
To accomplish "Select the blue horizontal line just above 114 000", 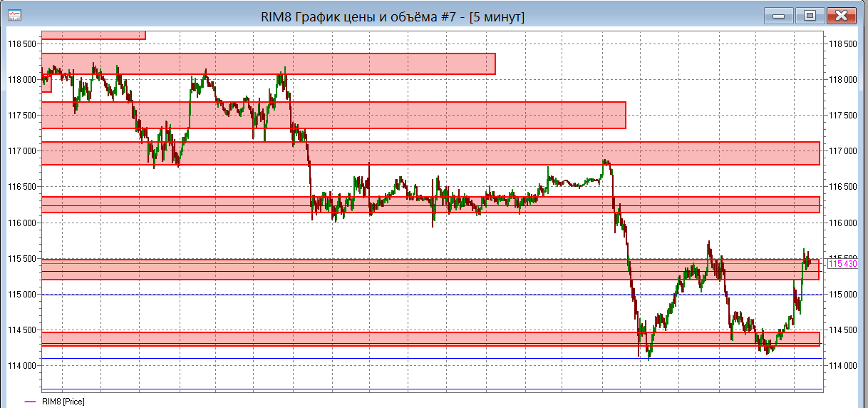I will point(430,358).
